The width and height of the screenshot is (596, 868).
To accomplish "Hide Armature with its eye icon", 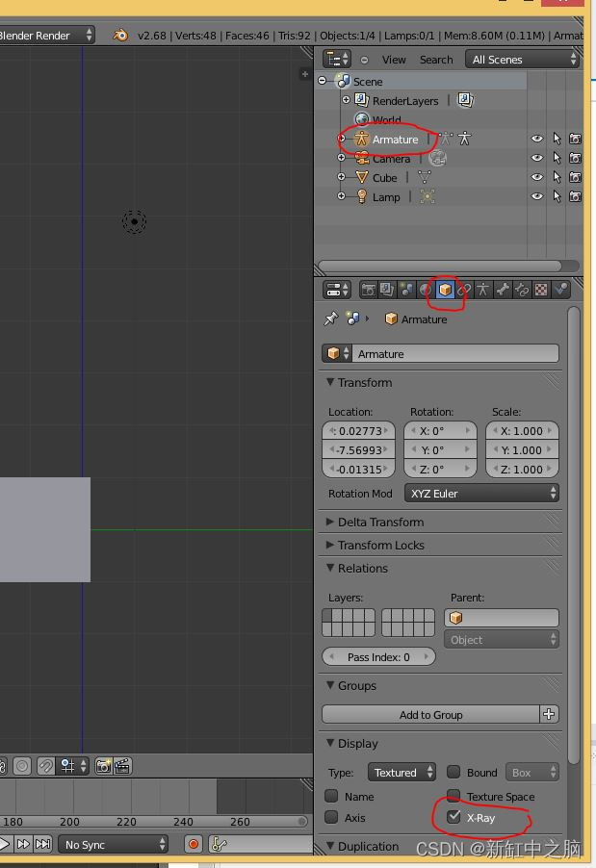I will [536, 139].
